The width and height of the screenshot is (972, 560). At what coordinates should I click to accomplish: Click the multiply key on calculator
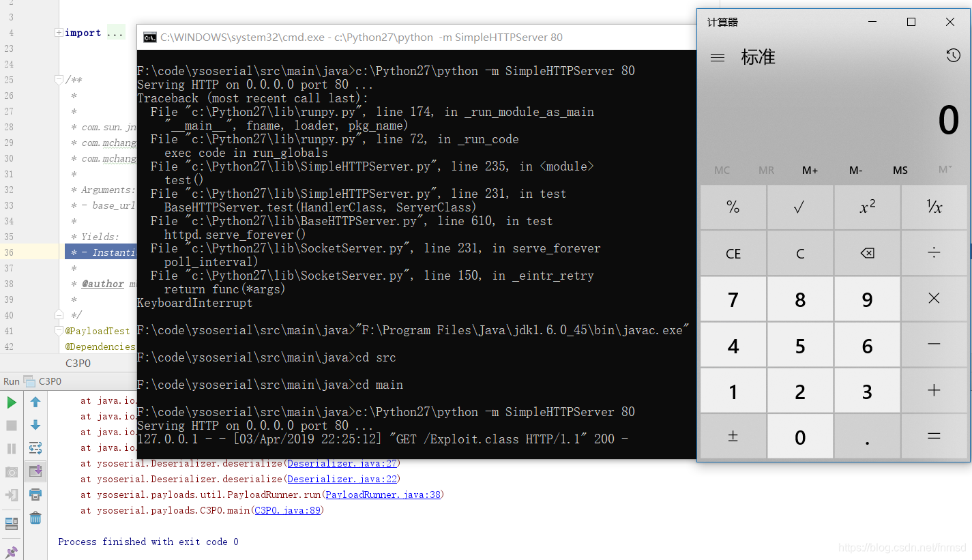934,299
